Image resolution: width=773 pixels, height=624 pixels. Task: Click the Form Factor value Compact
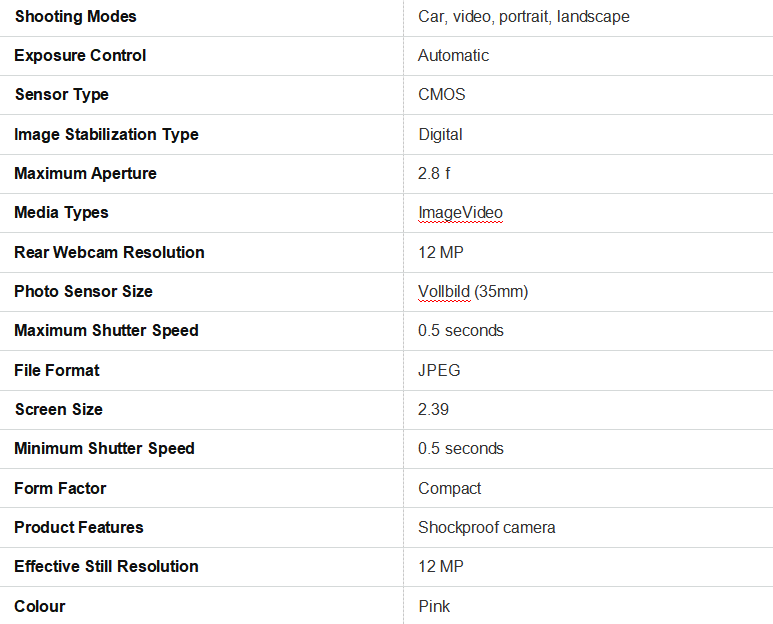pos(449,488)
